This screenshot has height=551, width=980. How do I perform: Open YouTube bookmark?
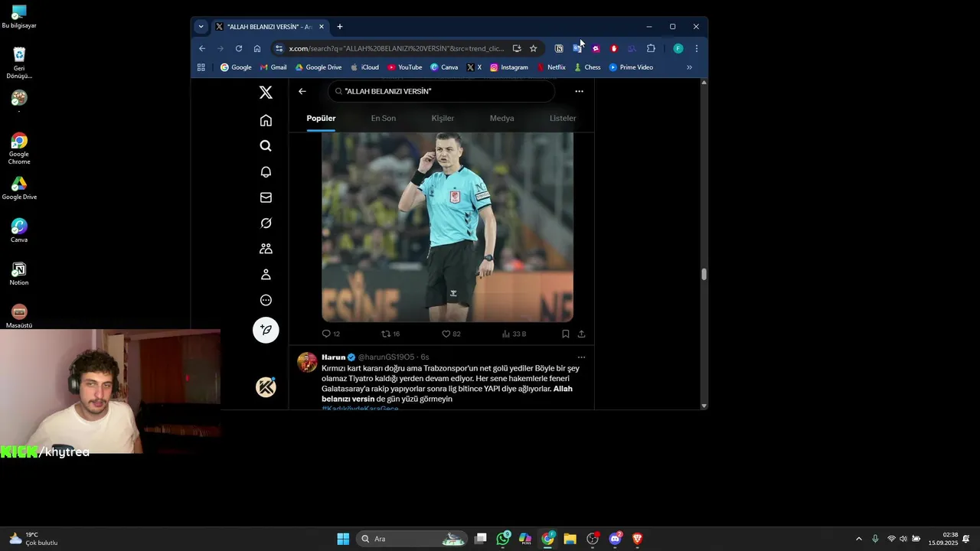coord(405,67)
